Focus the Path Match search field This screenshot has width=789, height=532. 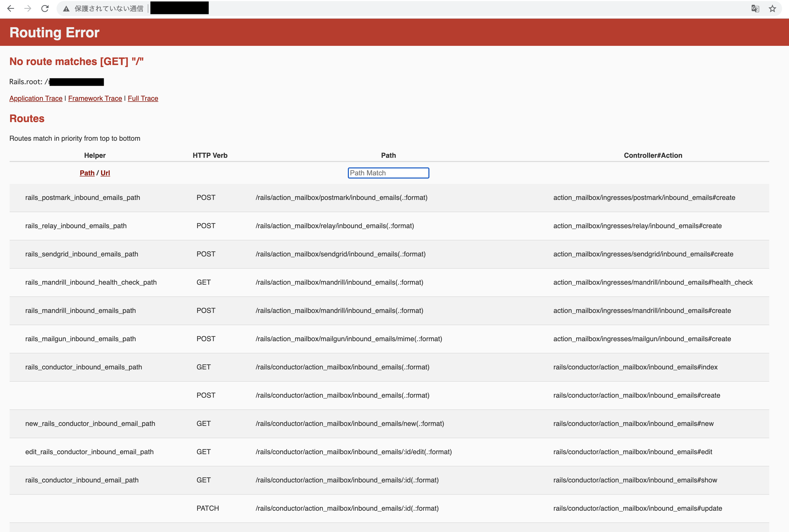(x=388, y=173)
